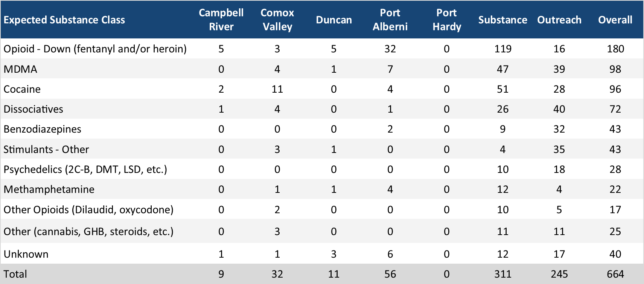
Task: Select the Duncan column header
Action: click(x=333, y=20)
